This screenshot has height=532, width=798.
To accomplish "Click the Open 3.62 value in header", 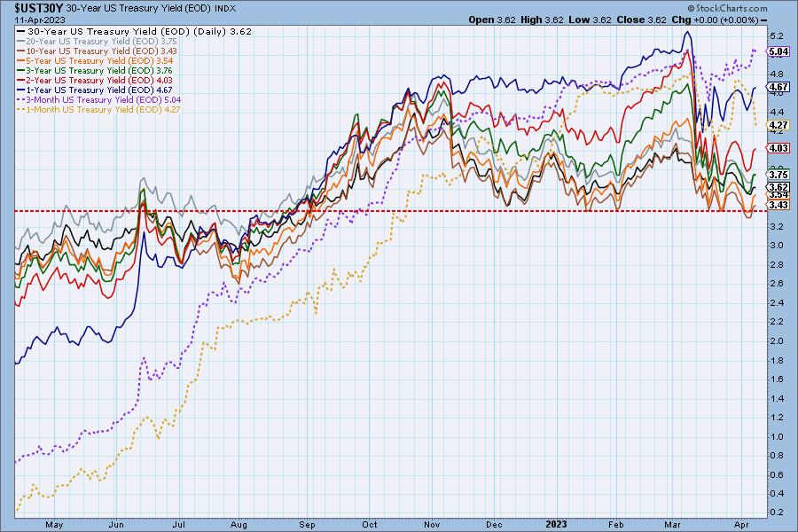I will point(491,20).
